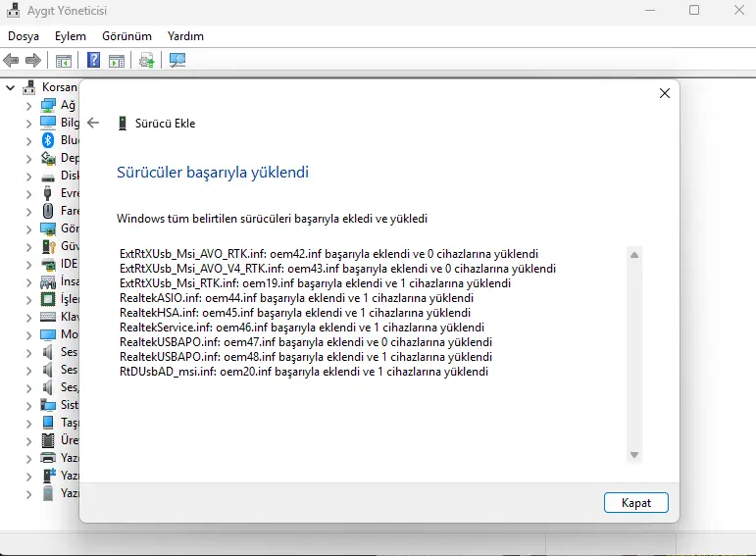Select the monitor icon beside Mo
This screenshot has width=756, height=556.
pos(48,334)
